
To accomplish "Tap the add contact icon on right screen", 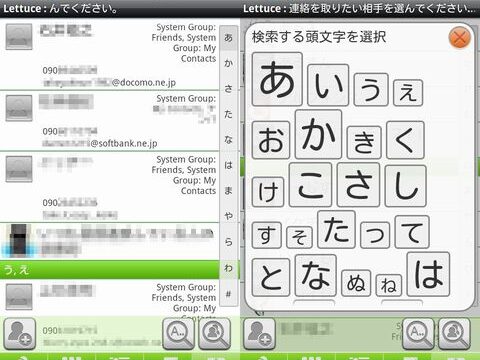I will point(259,334).
